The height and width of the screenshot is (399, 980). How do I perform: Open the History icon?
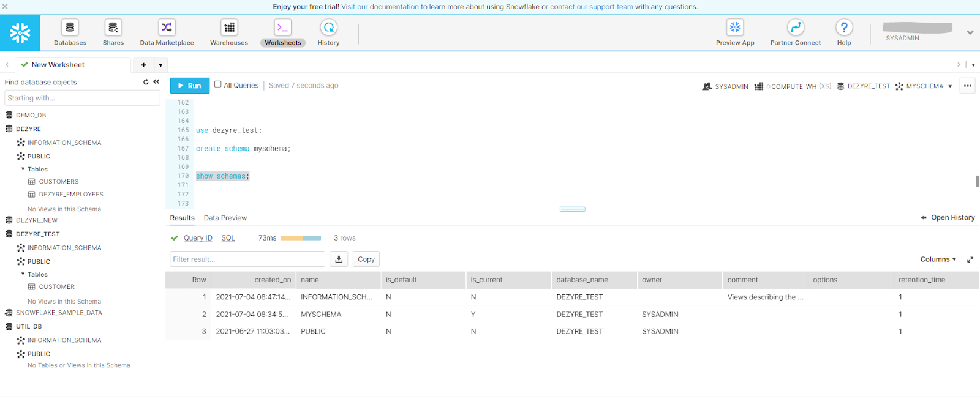click(328, 28)
